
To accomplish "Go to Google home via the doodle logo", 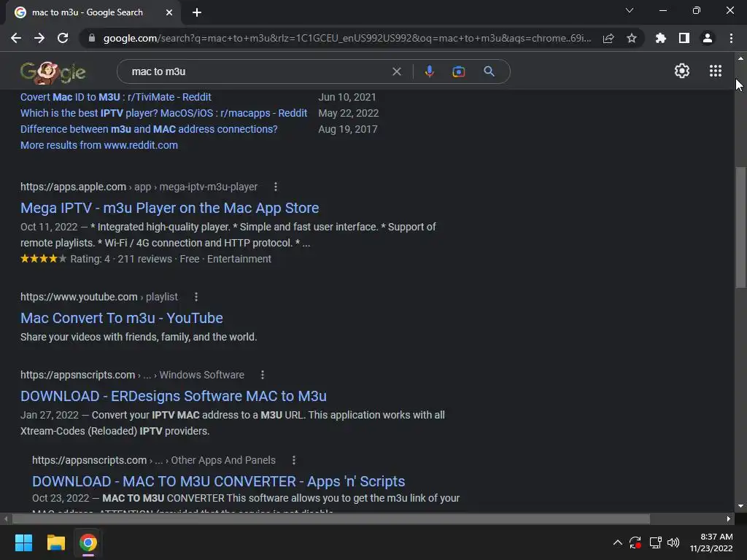I will tap(53, 72).
